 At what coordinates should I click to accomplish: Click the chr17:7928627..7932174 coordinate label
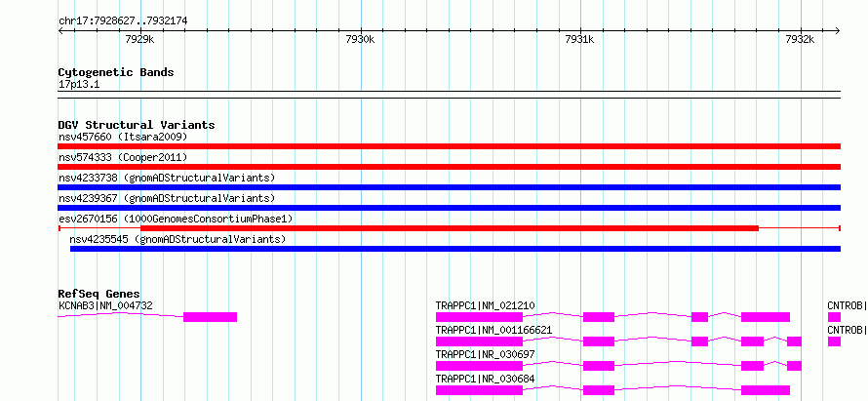(123, 21)
